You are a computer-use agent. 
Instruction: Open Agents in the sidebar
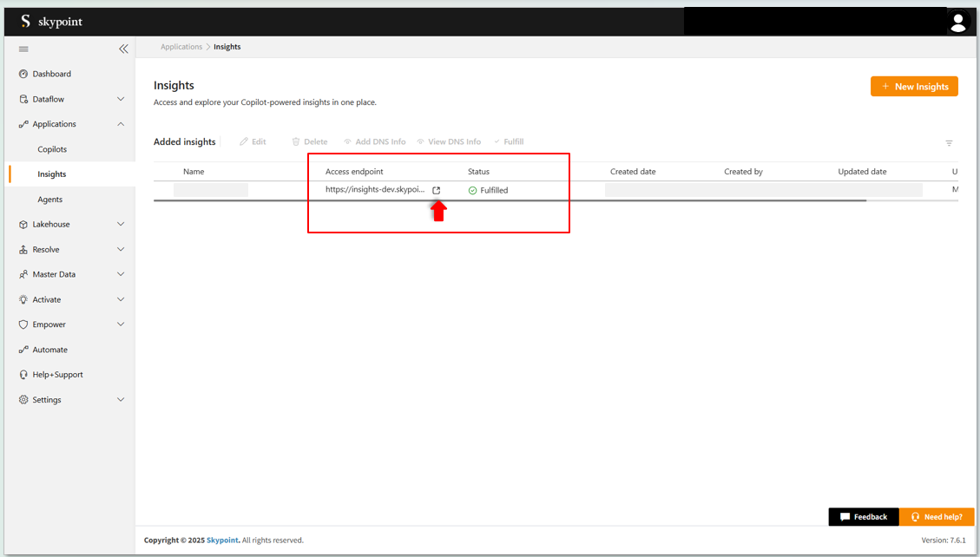tap(49, 200)
